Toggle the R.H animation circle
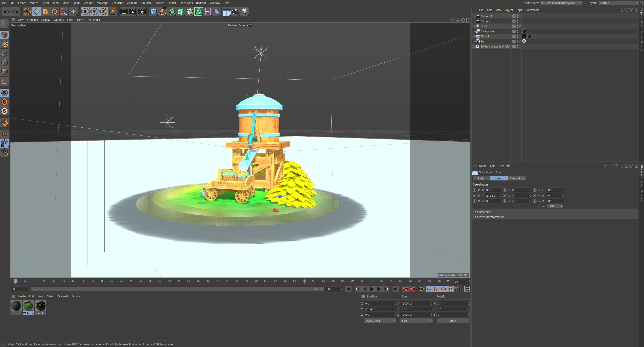 pos(535,190)
